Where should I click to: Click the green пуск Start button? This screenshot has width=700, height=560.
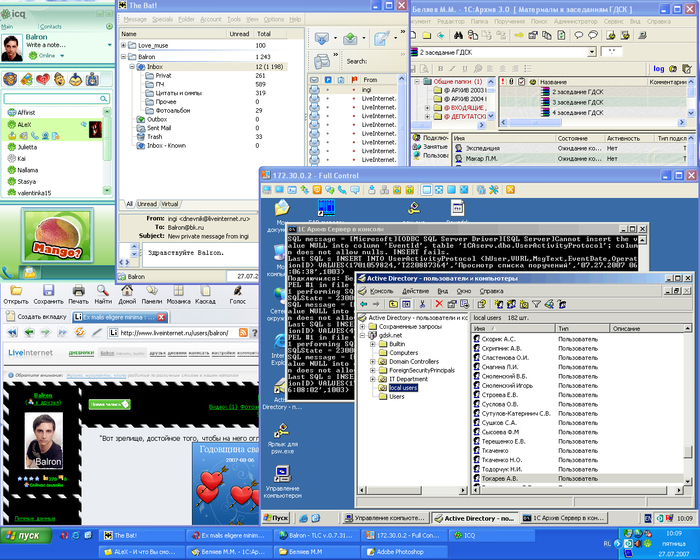pos(26,535)
